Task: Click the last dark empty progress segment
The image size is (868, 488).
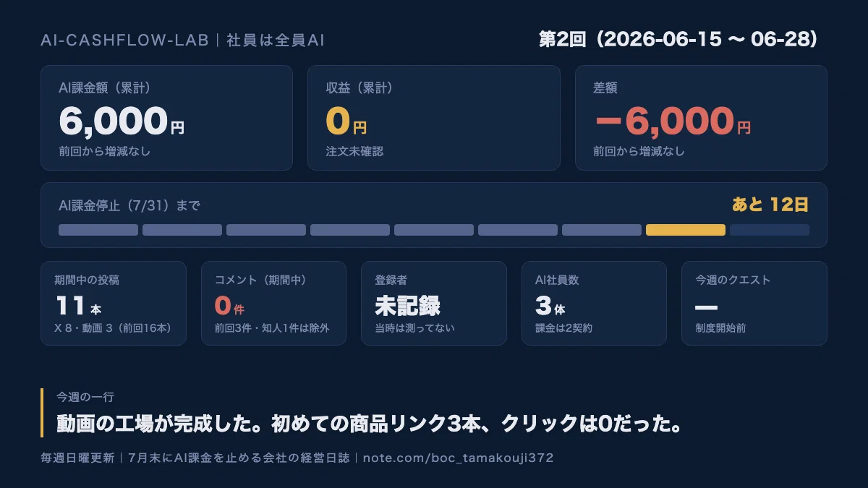Action: [770, 230]
